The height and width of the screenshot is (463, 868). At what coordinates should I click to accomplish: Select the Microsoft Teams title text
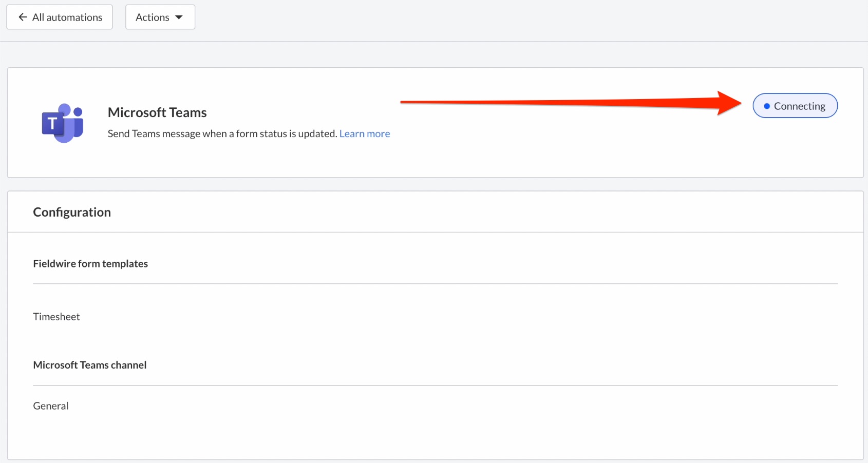(157, 112)
